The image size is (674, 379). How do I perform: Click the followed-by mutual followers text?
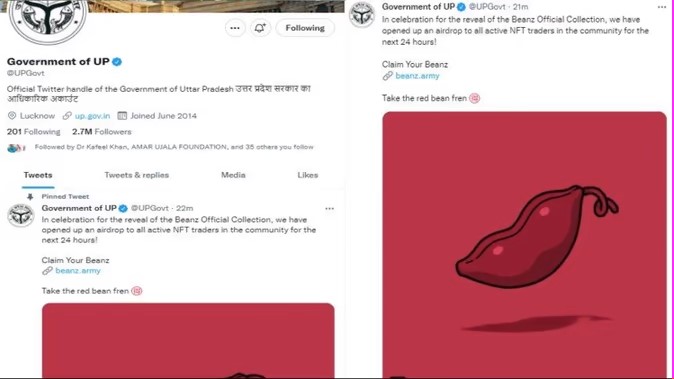tap(174, 147)
